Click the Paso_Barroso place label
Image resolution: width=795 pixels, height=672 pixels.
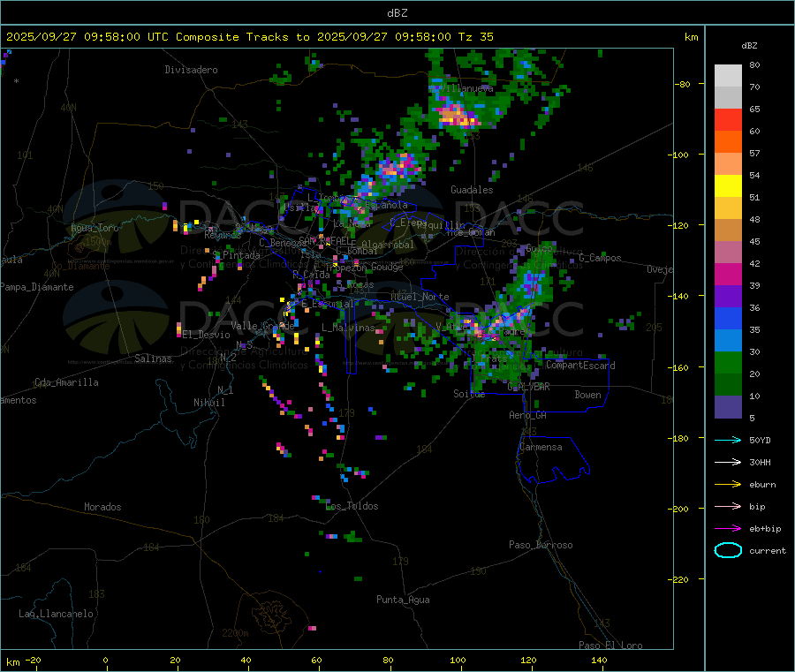pyautogui.click(x=541, y=545)
